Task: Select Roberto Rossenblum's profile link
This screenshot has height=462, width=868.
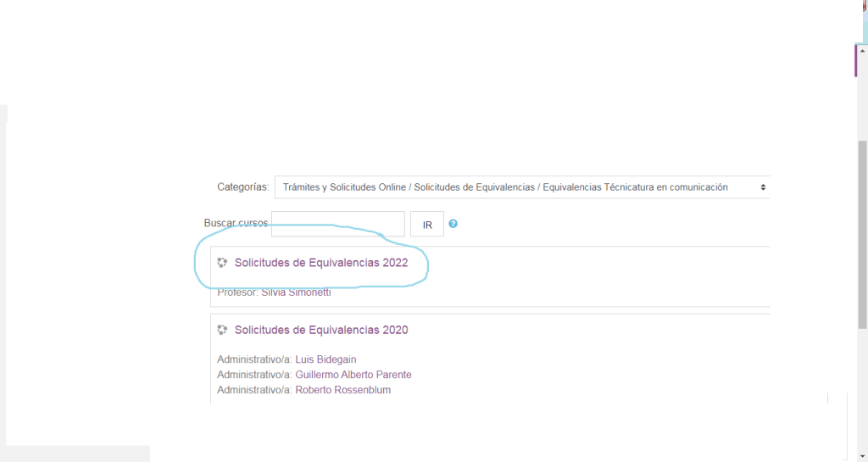Action: coord(342,390)
